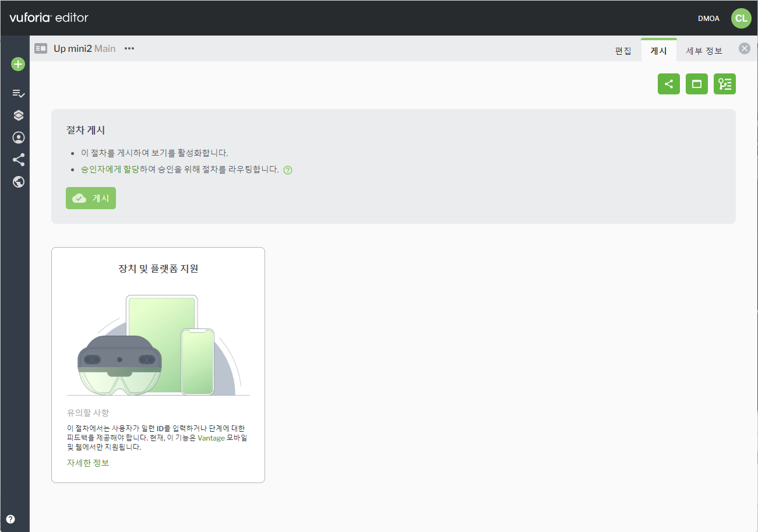Screen dimensions: 758x532
Task: Open the globe icon in left sidebar
Action: (x=18, y=182)
